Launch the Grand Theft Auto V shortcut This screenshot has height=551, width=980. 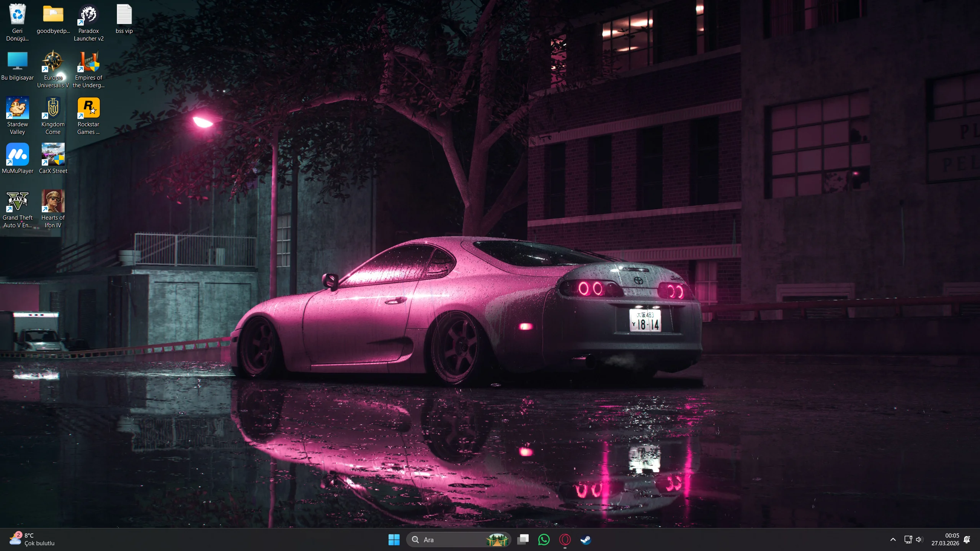17,201
